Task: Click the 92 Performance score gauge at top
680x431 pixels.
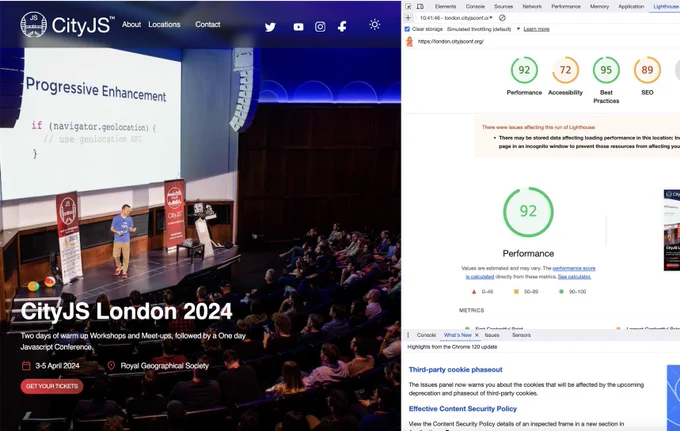Action: 524,70
